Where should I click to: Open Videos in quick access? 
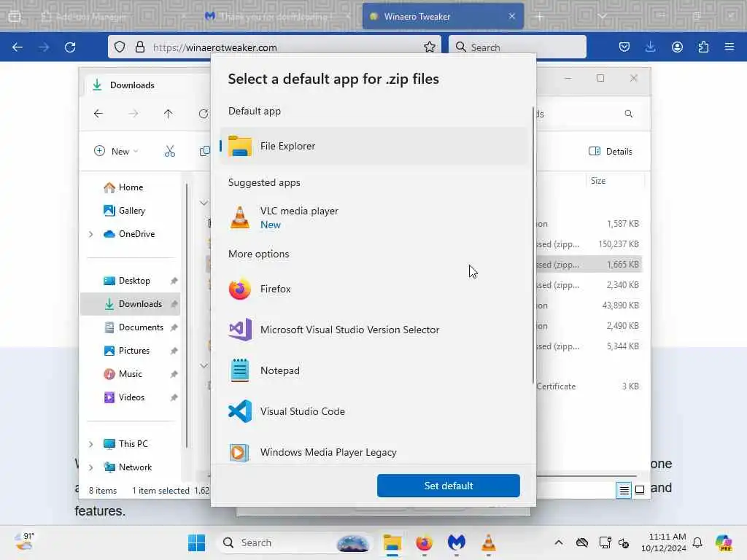[x=131, y=397]
